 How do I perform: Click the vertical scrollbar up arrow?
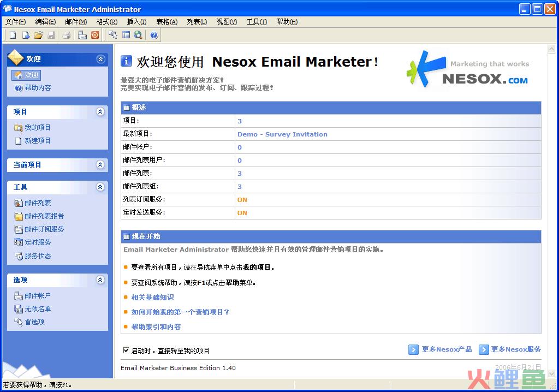click(x=552, y=49)
